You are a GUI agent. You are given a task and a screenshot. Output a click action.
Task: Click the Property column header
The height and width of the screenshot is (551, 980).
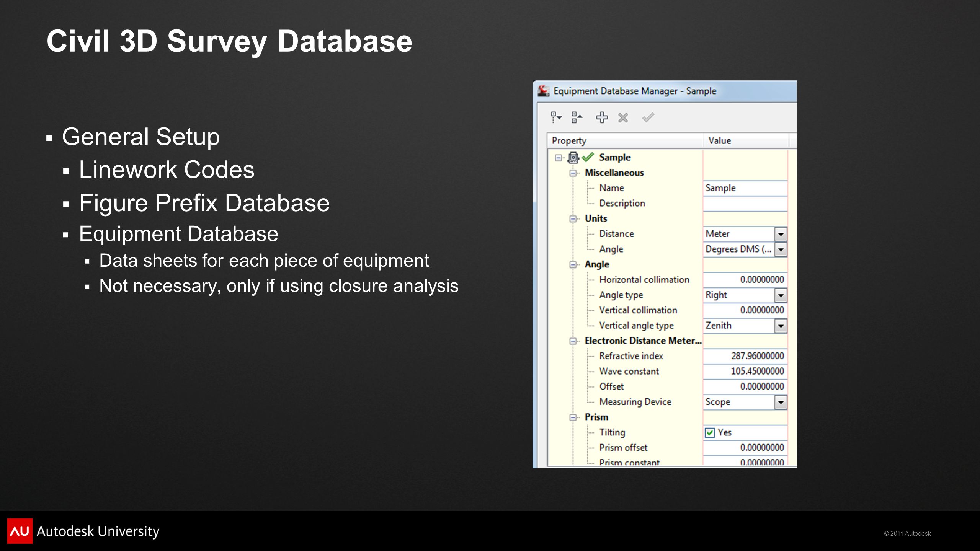click(625, 141)
